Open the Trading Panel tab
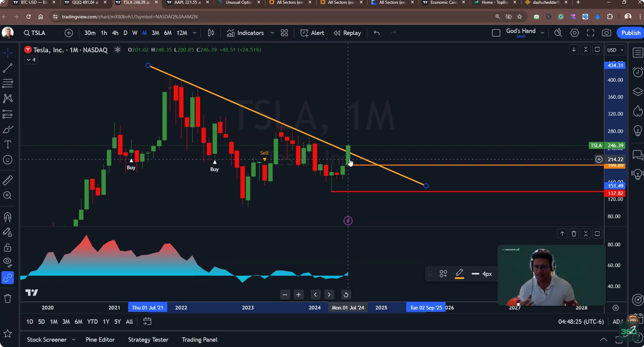This screenshot has height=347, width=644. 200,339
